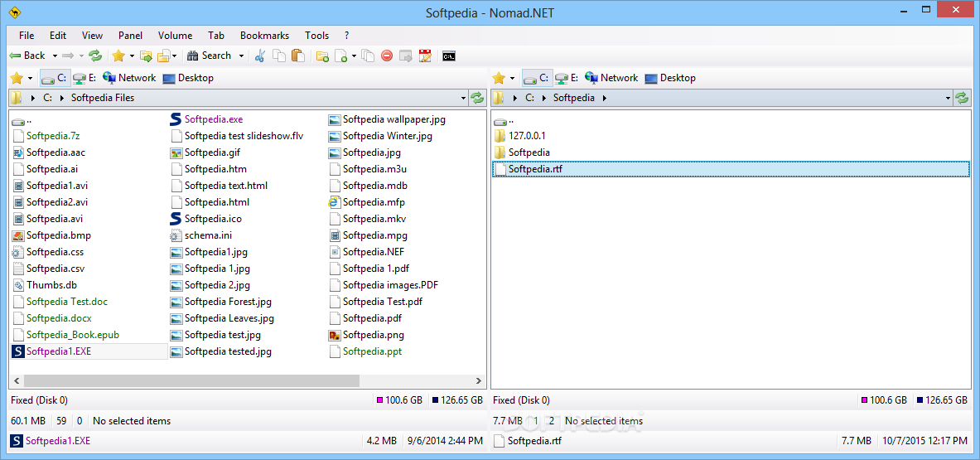Refresh using the main toolbar green arrows icon

pos(95,56)
